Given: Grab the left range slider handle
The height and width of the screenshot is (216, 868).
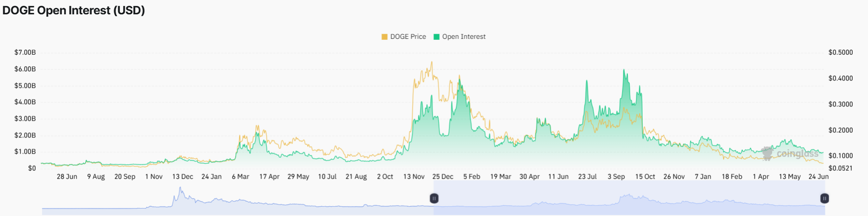Looking at the screenshot, I should coord(434,198).
